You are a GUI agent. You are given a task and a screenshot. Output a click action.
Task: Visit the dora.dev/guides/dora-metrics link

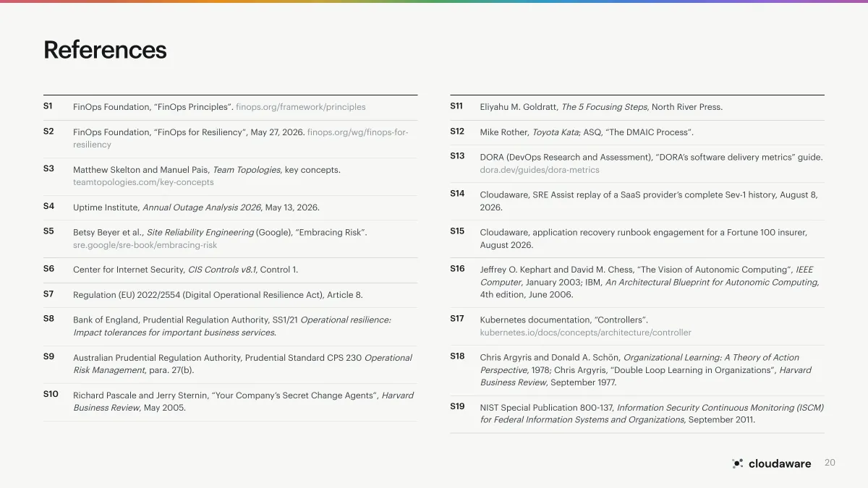540,170
